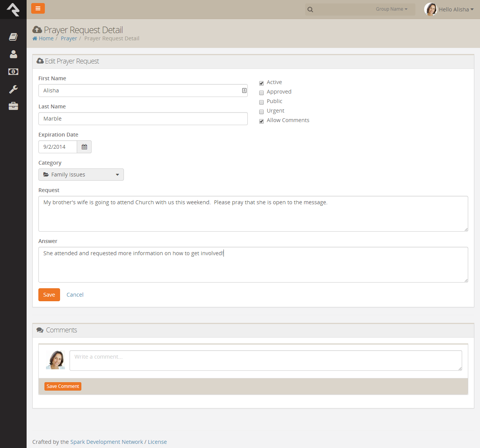Save the prayer request

click(x=49, y=295)
